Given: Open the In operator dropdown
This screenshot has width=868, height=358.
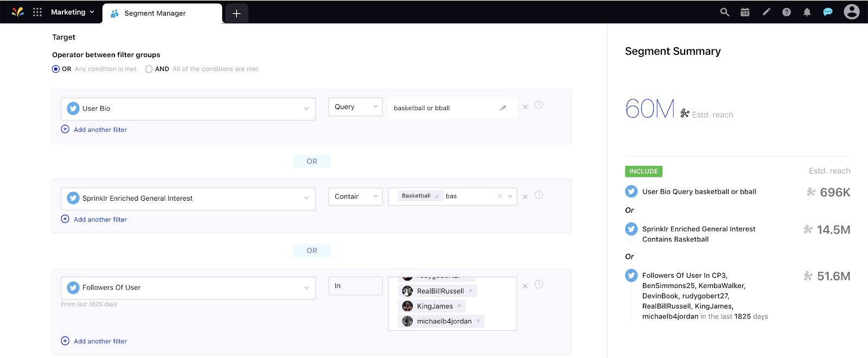Looking at the screenshot, I should 355,286.
